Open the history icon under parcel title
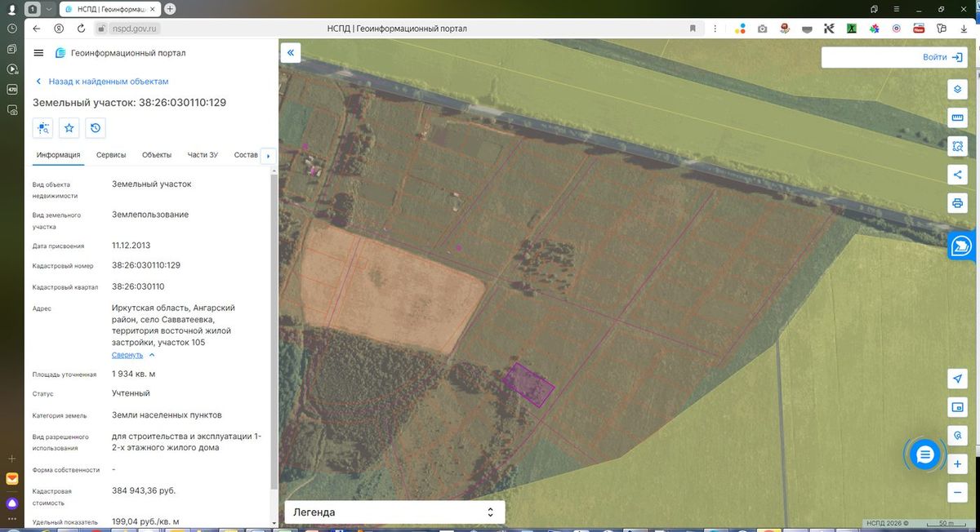The image size is (980, 532). [x=96, y=128]
